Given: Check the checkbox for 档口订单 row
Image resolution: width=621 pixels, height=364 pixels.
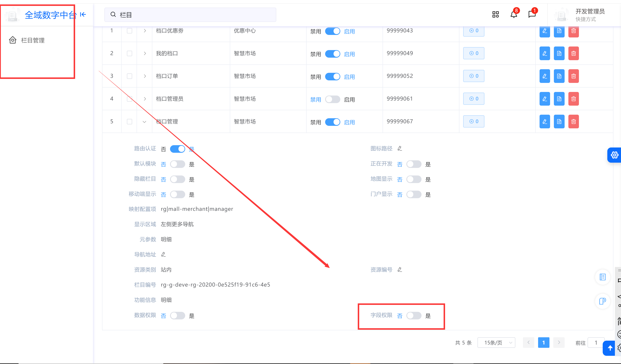Looking at the screenshot, I should point(129,76).
